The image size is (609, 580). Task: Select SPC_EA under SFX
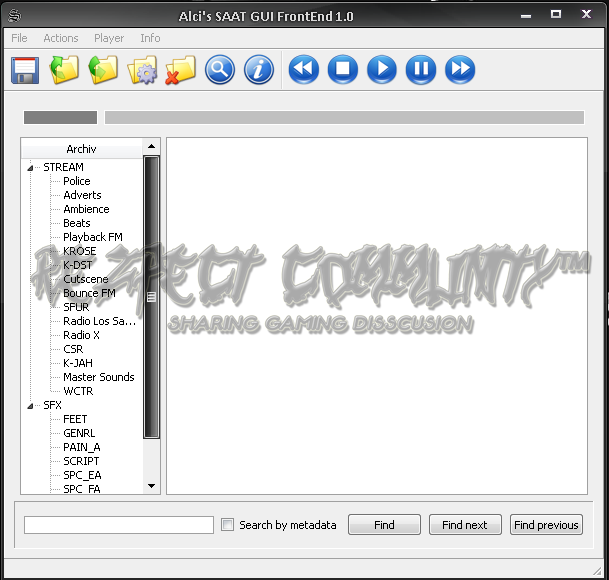click(82, 475)
